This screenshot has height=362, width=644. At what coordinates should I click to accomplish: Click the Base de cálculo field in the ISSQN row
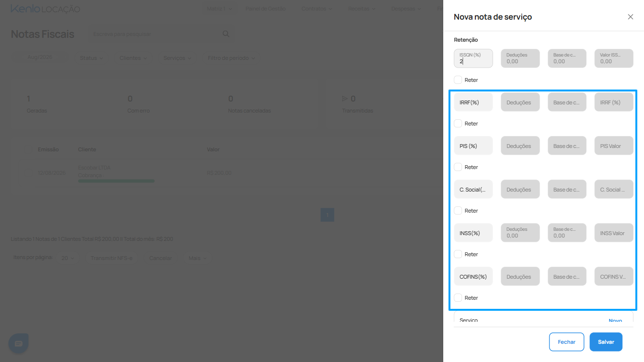567,58
